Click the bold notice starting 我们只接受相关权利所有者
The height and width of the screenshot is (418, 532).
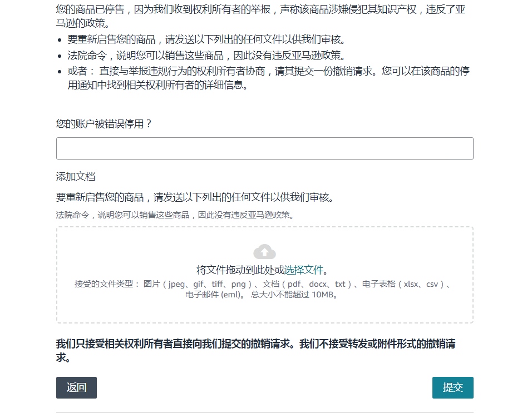coord(256,351)
